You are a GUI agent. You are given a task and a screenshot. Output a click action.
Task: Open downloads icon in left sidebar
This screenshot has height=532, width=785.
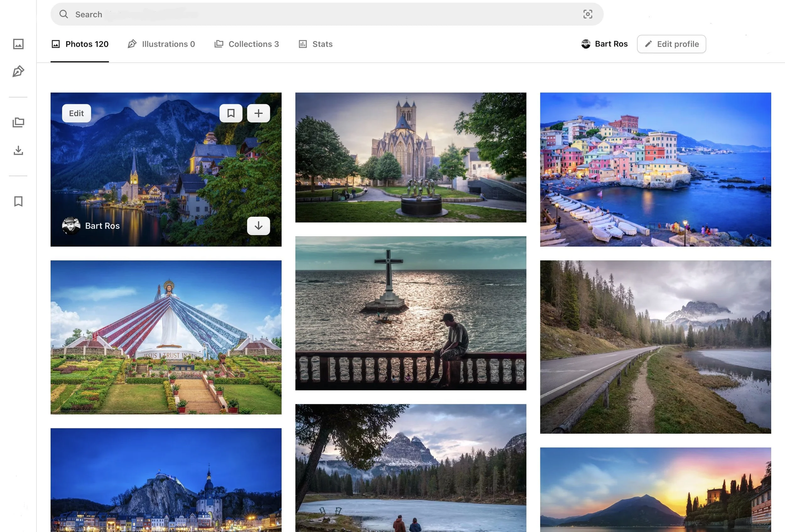[18, 150]
